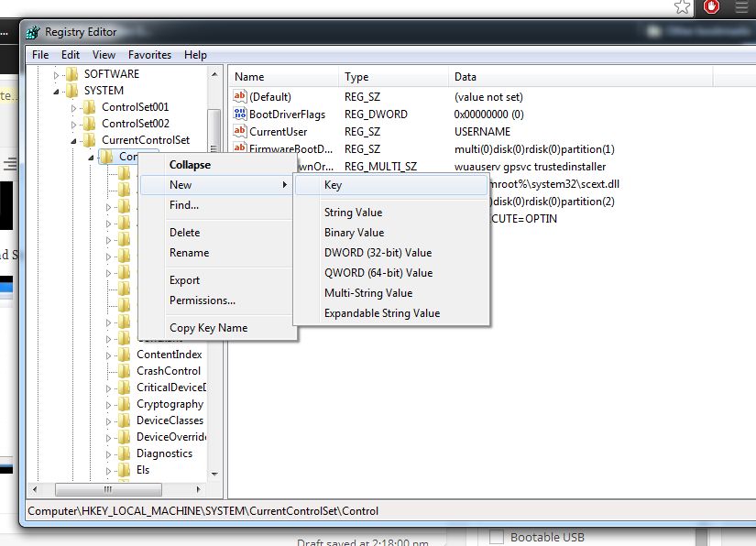Choose Copy Key Name
The height and width of the screenshot is (546, 756).
[x=217, y=328]
